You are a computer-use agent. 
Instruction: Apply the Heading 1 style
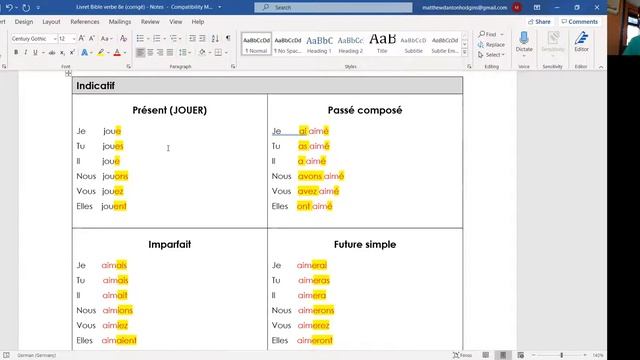click(319, 44)
